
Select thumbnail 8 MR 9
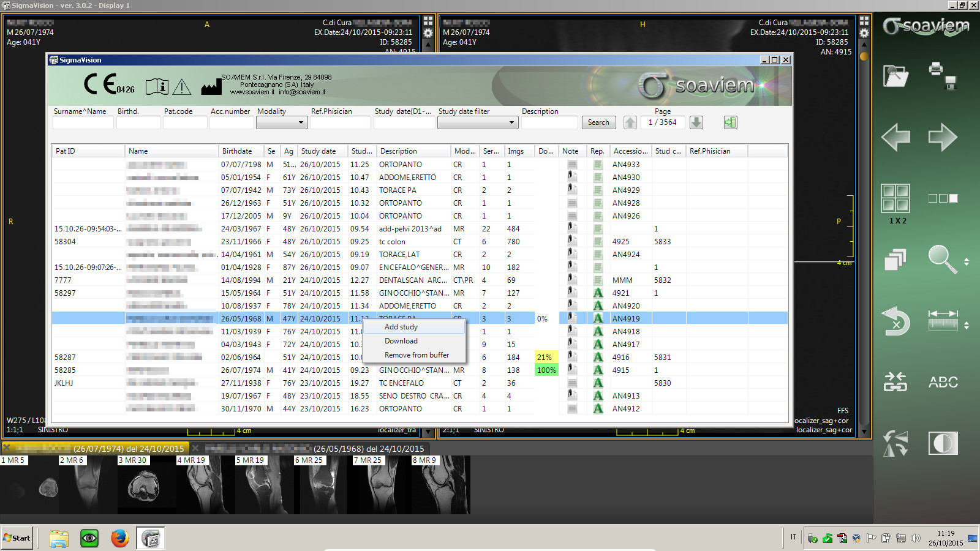pos(440,485)
